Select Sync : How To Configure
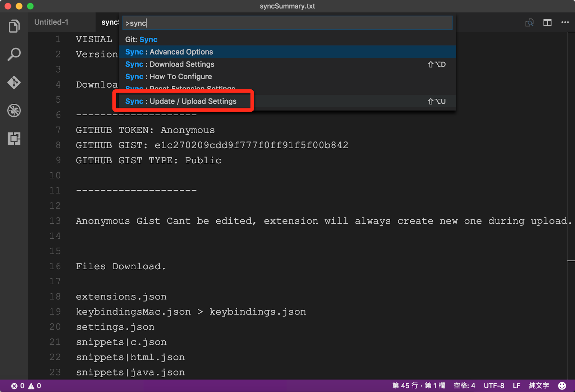 (x=287, y=76)
